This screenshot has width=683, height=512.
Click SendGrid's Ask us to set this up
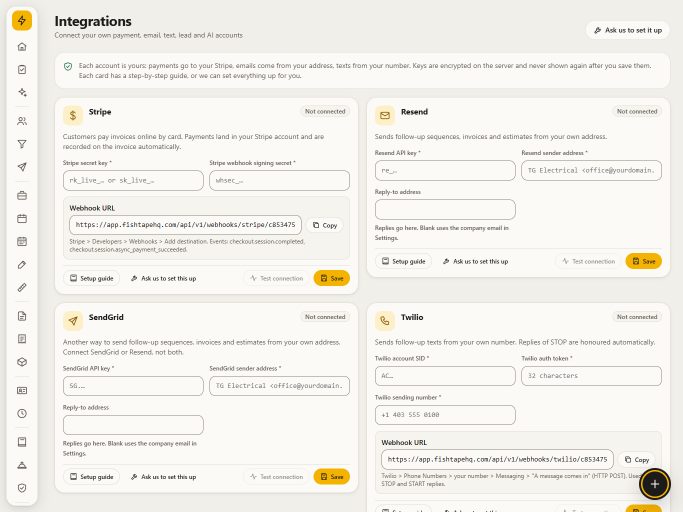click(163, 477)
